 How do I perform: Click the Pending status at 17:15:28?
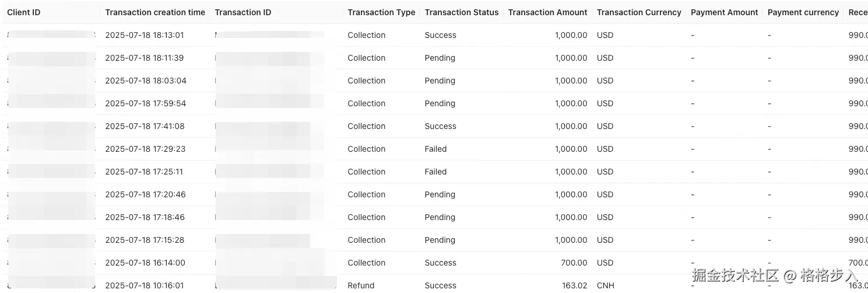point(440,240)
